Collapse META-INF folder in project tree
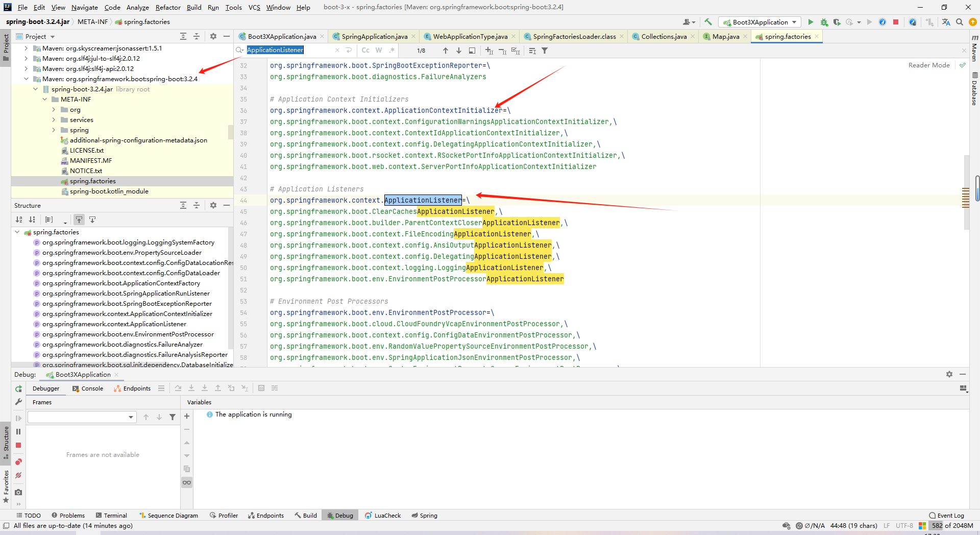This screenshot has height=535, width=980. [x=44, y=100]
